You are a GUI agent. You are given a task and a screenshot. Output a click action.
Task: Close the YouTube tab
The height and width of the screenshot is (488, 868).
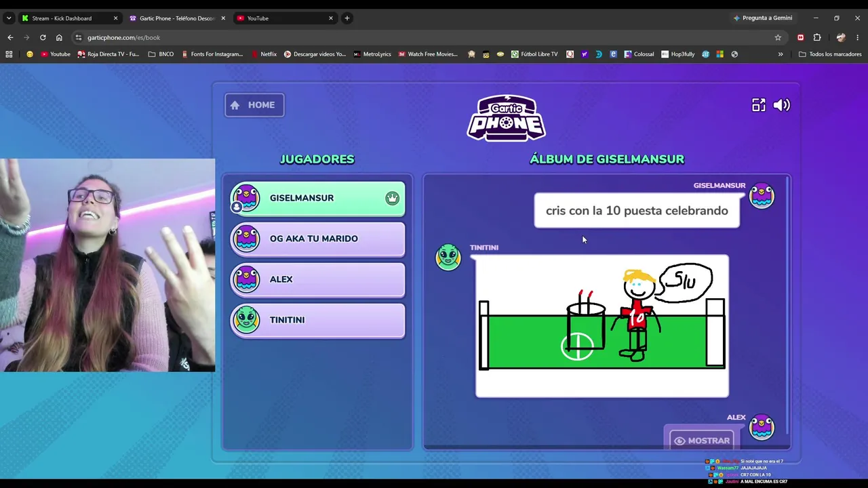331,18
